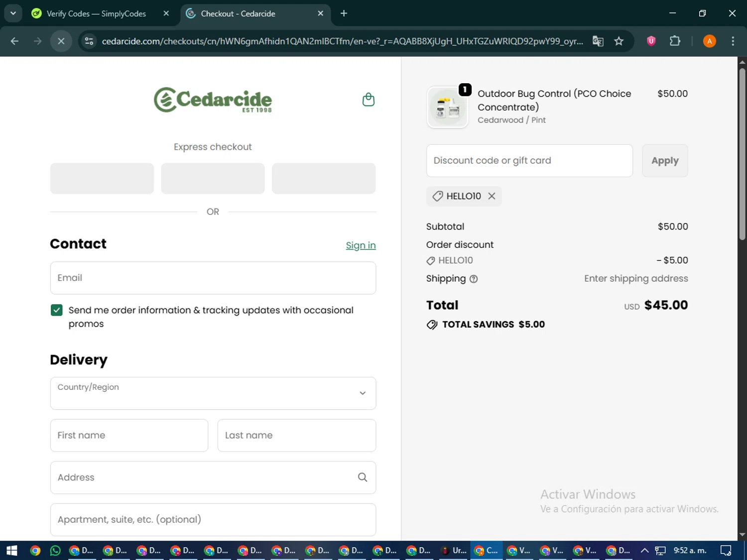This screenshot has width=747, height=560.
Task: Open the Brave-style shield extension icon
Action: click(x=651, y=41)
